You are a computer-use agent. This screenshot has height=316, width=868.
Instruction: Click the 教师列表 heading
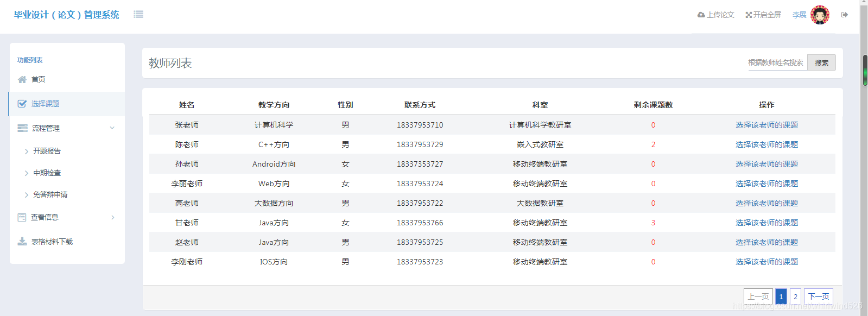coord(170,63)
